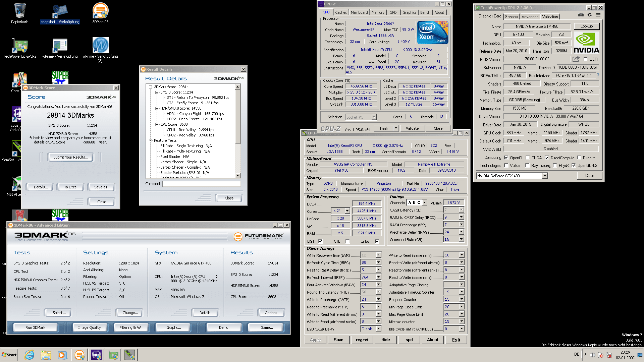Switch to MemSet taskbar button
The height and width of the screenshot is (362, 644).
click(130, 355)
